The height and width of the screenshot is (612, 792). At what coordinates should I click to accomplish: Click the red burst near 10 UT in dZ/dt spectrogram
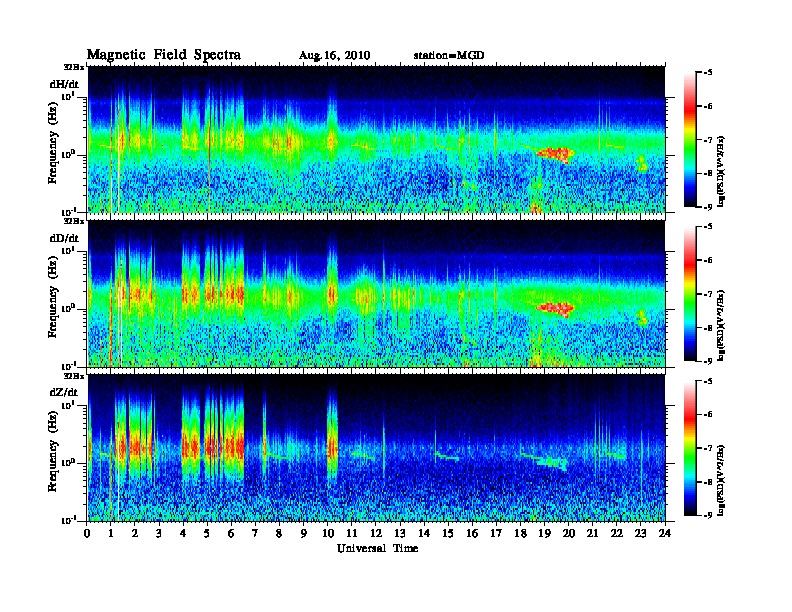click(x=332, y=447)
